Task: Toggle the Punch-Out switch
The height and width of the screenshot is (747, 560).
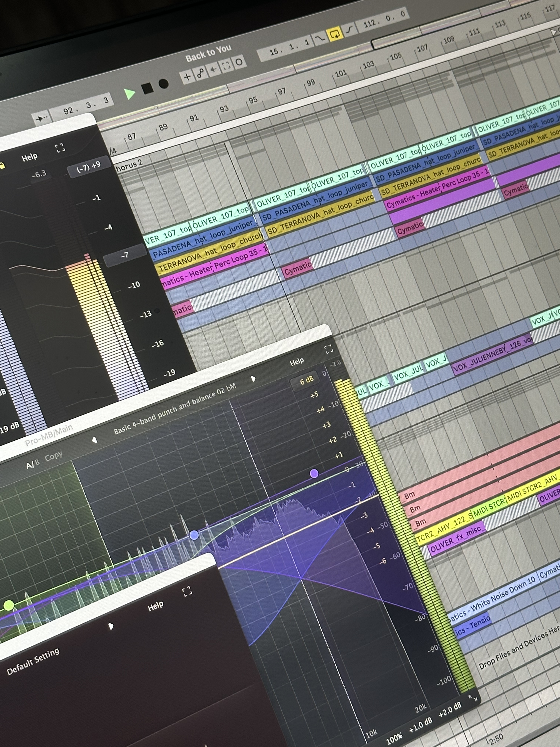Action: coord(350,30)
